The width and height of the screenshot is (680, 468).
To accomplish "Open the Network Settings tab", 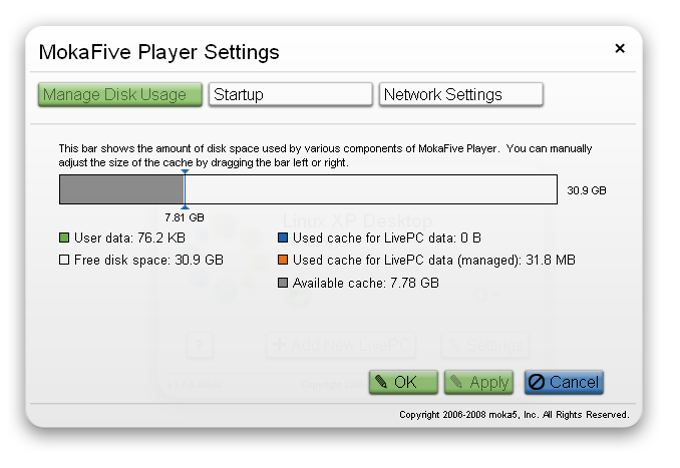I will click(461, 95).
